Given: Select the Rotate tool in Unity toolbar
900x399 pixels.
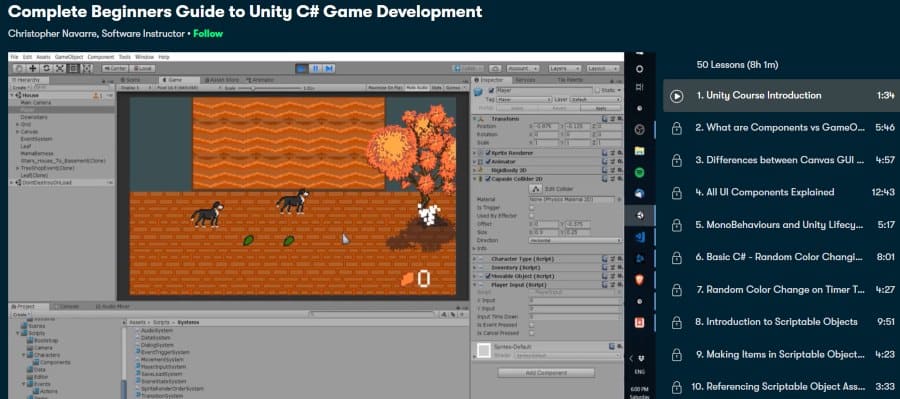Looking at the screenshot, I should pyautogui.click(x=46, y=68).
